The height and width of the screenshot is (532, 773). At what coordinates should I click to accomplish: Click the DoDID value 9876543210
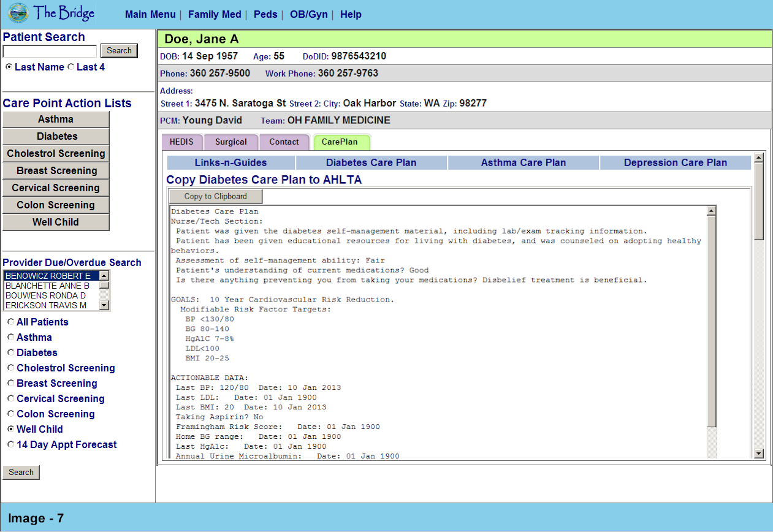[359, 56]
